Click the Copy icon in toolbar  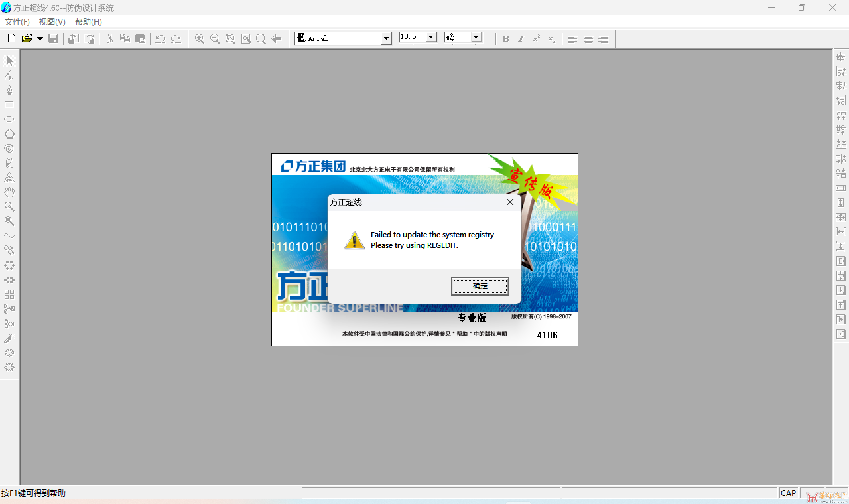(x=125, y=38)
